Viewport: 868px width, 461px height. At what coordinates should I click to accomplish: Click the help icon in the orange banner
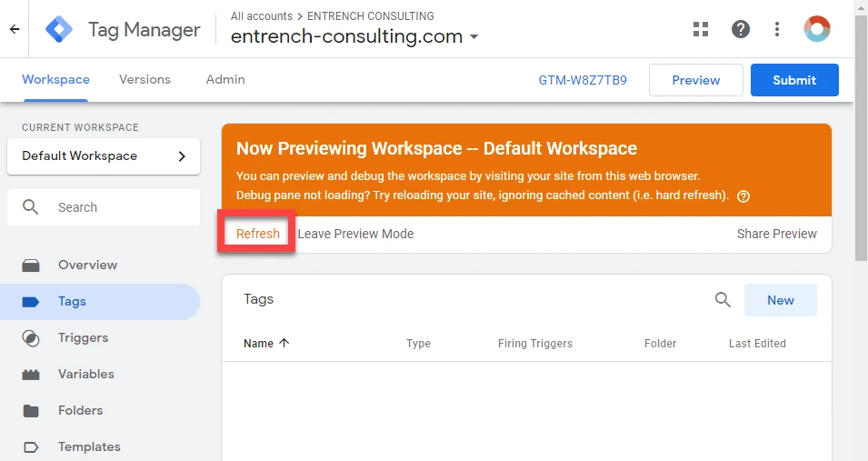click(x=743, y=196)
